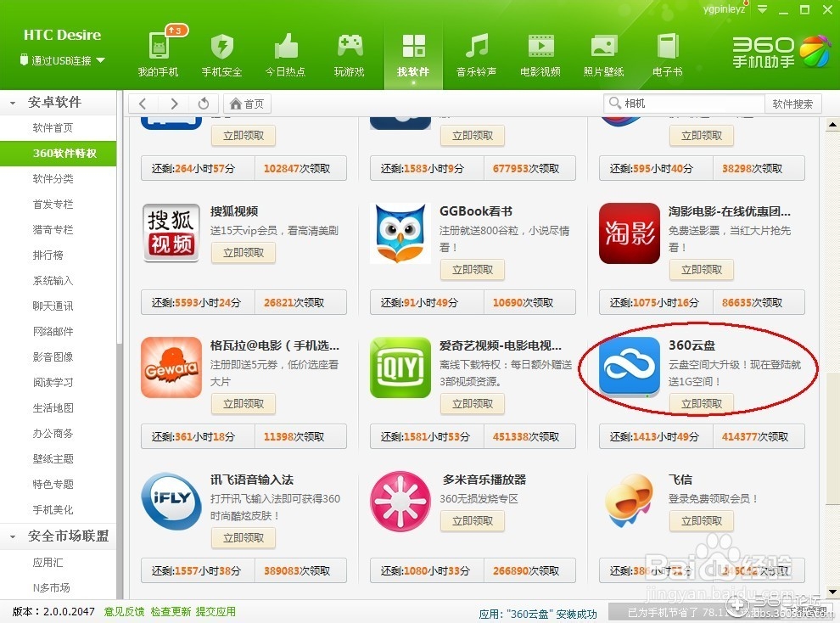840x623 pixels.
Task: Go to 首页 home button
Action: pos(247,104)
